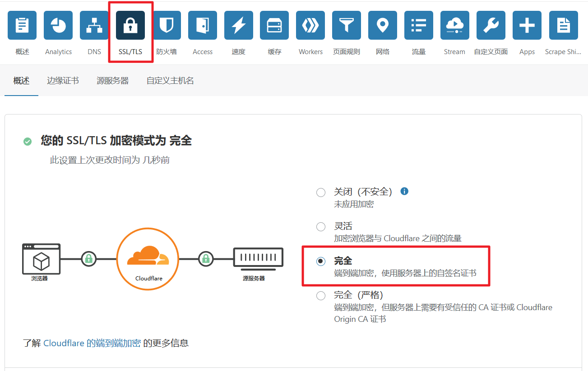
Task: Select the 完全（严格）radio option
Action: click(321, 296)
